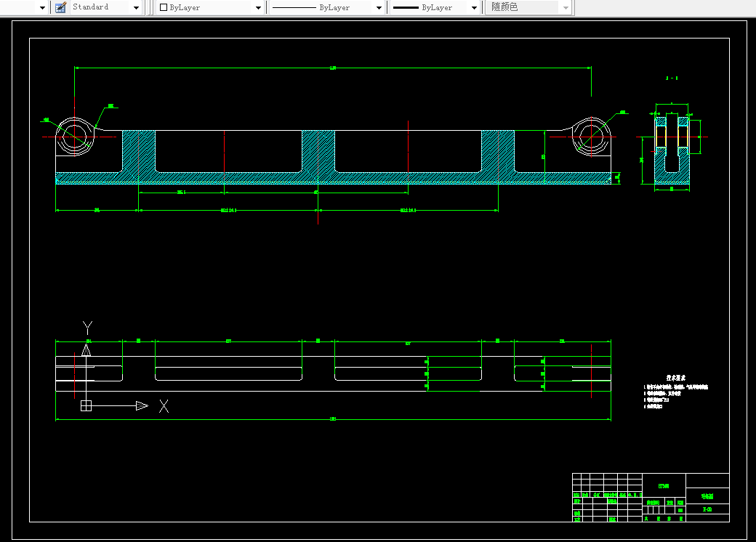Click the table style manager icon
This screenshot has width=756, height=542.
[x=61, y=7]
